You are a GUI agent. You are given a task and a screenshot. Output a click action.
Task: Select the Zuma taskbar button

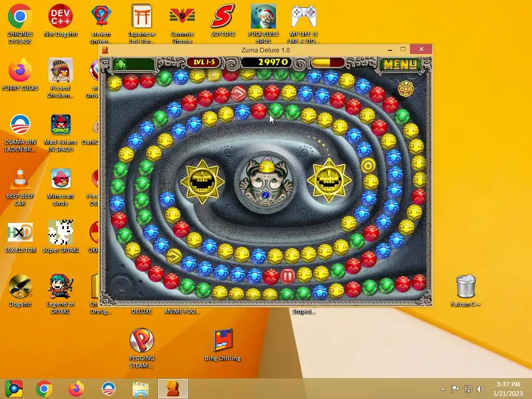click(172, 389)
